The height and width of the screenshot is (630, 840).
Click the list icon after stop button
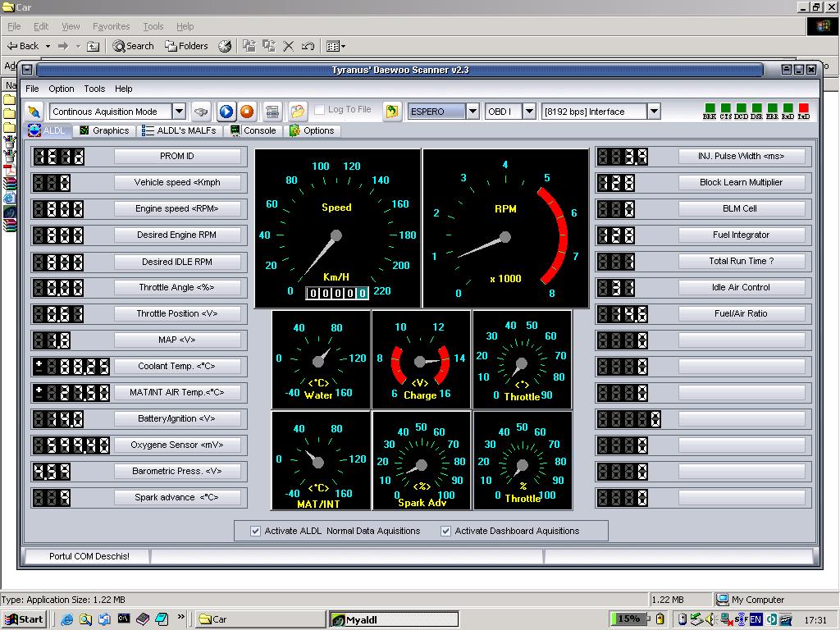[272, 112]
